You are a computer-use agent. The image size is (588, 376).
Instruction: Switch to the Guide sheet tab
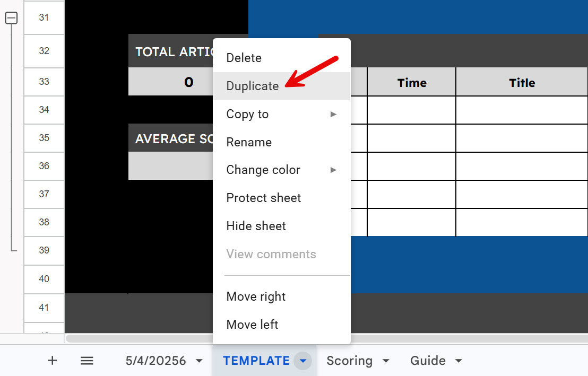[x=428, y=361]
